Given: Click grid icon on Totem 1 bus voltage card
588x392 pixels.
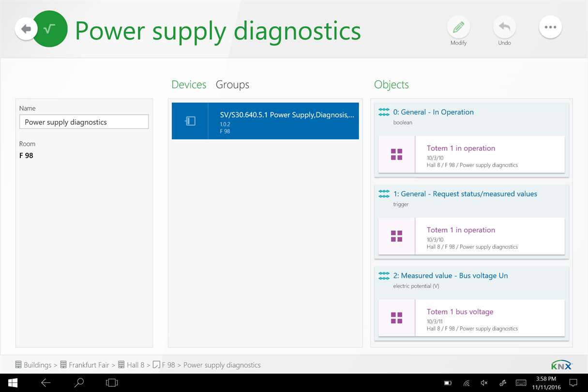Looking at the screenshot, I should tap(396, 318).
